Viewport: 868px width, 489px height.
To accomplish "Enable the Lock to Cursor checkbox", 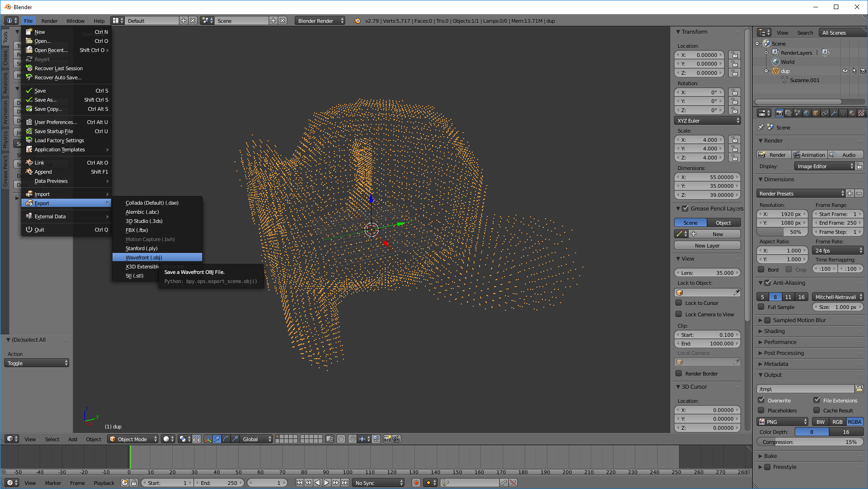I will pos(679,303).
